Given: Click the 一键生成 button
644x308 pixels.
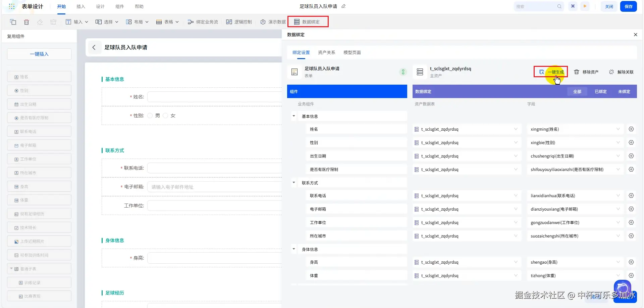Looking at the screenshot, I should tap(551, 72).
